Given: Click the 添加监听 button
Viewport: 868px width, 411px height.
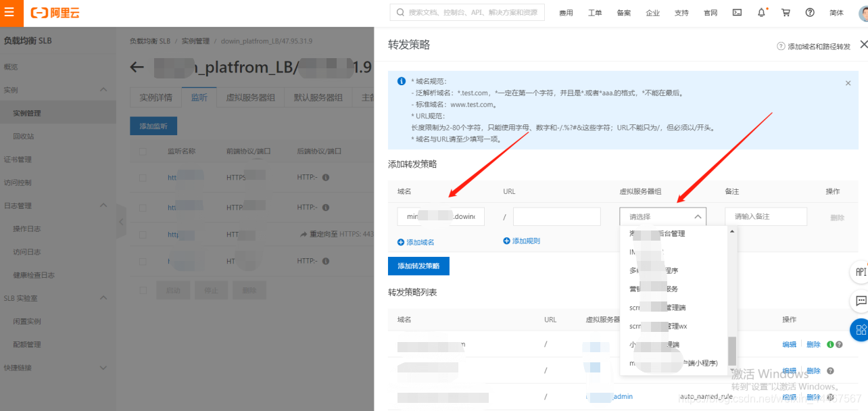Looking at the screenshot, I should [153, 126].
